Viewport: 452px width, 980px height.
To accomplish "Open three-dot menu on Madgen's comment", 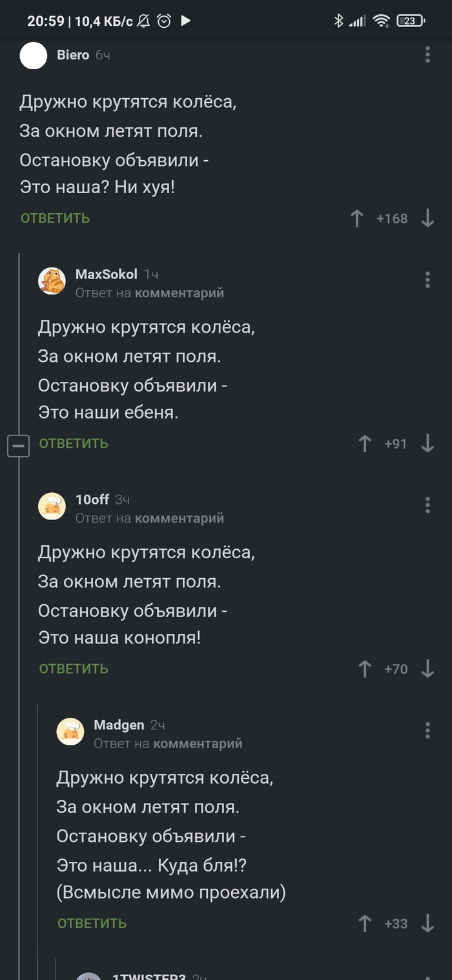I will click(x=427, y=731).
